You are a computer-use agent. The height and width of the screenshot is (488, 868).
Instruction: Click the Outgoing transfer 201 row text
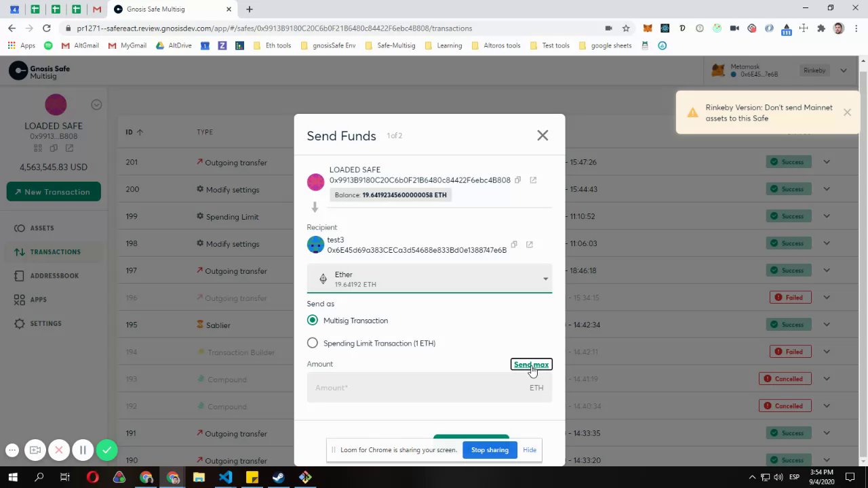click(235, 163)
